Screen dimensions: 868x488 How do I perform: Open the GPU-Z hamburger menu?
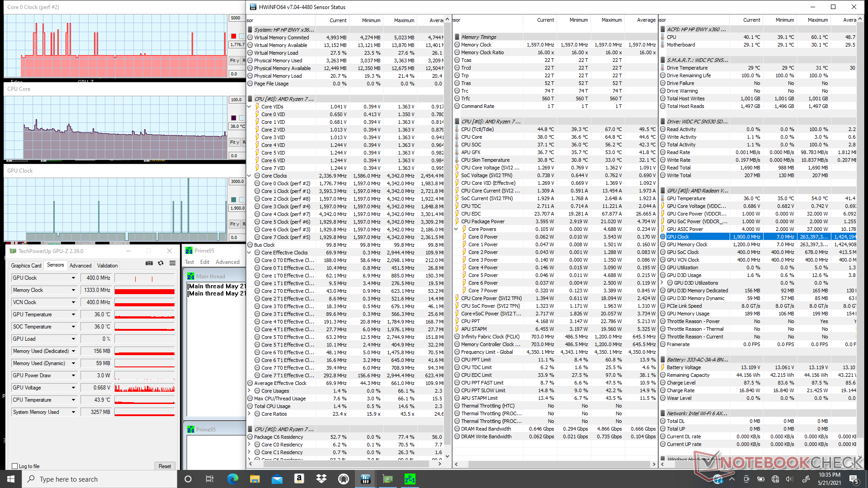coord(172,263)
